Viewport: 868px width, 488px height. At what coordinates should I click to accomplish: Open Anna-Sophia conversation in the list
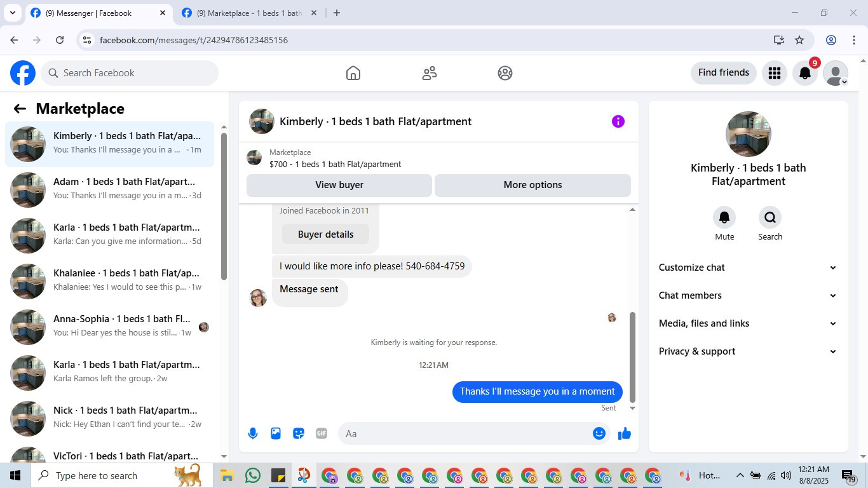tap(110, 327)
